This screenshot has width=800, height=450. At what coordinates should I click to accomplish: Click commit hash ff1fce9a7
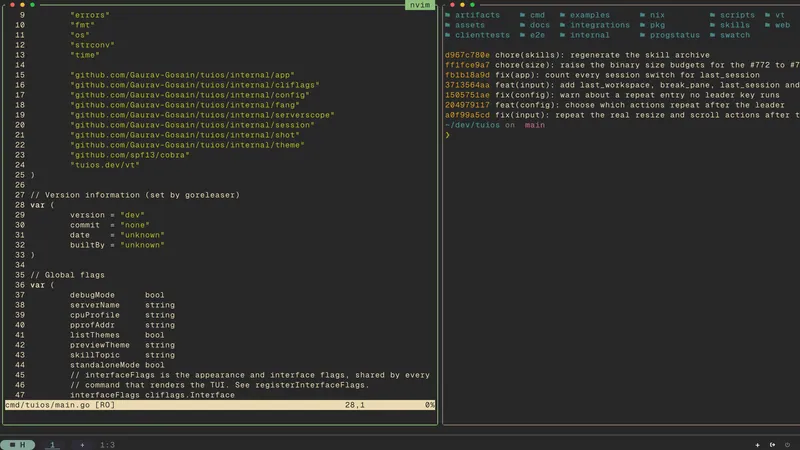[467, 65]
